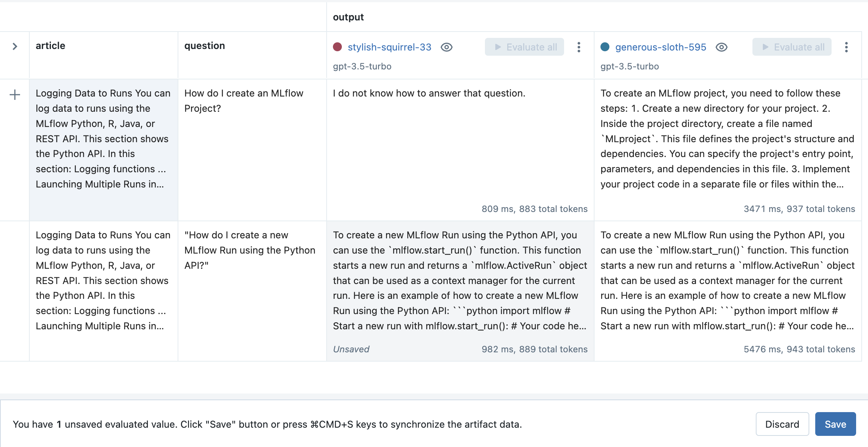Click the red stylish-squirrel-33 color dot
This screenshot has height=447, width=868.
pyautogui.click(x=337, y=47)
